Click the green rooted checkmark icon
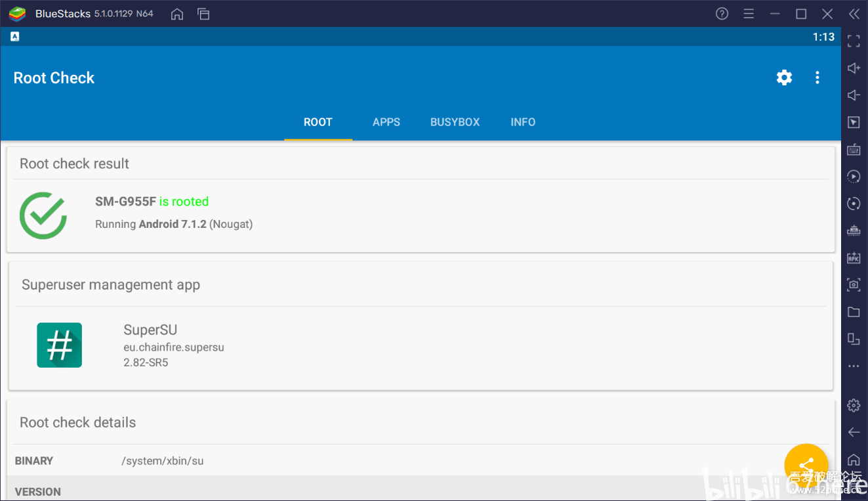Screen dimensions: 868x501 pyautogui.click(x=43, y=215)
